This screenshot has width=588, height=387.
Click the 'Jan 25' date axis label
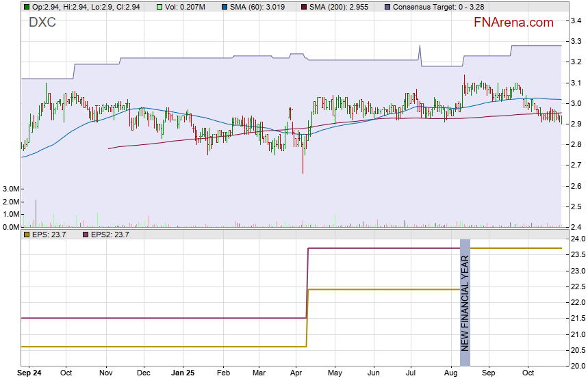coord(183,373)
